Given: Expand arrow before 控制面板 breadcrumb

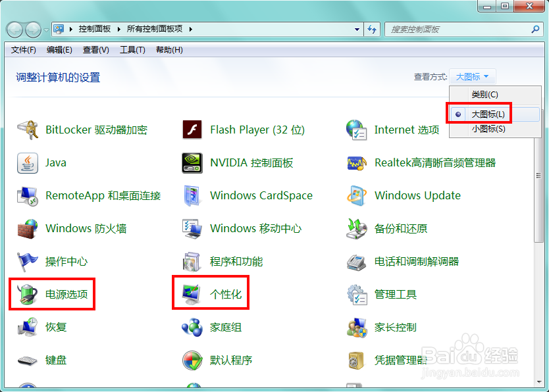Looking at the screenshot, I should tap(71, 29).
